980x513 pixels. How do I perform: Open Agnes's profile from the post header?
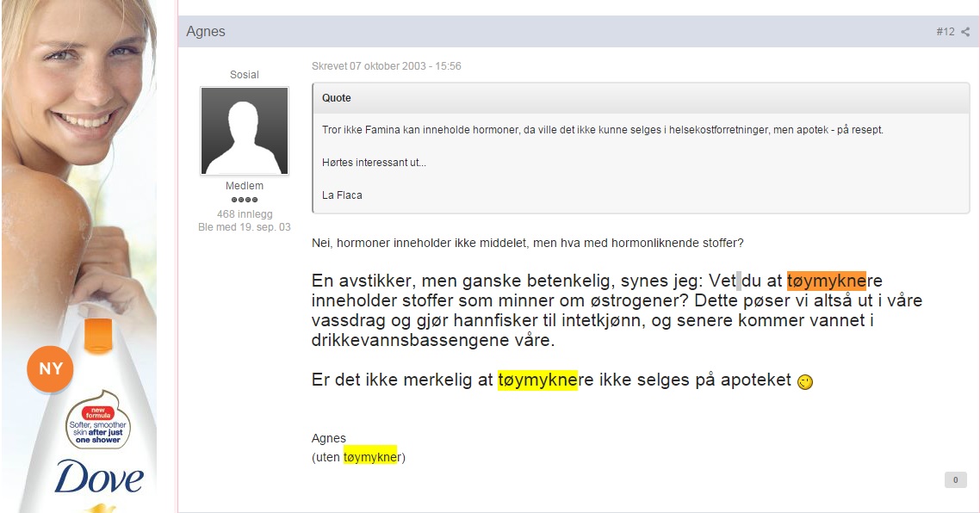coord(206,31)
